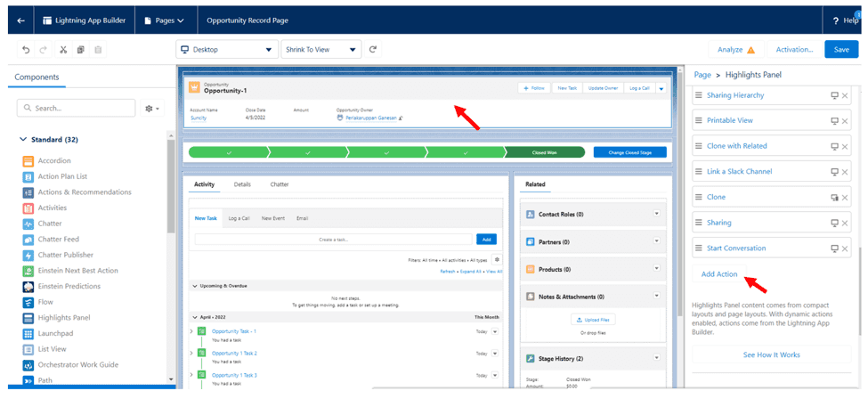Click Add Action button
Image resolution: width=868 pixels, height=399 pixels.
[719, 274]
